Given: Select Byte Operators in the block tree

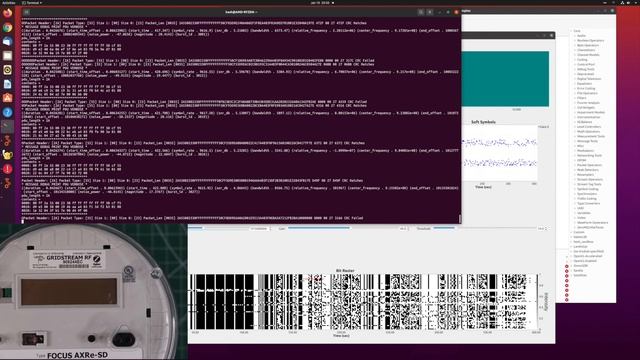Looking at the screenshot, I should (587, 45).
